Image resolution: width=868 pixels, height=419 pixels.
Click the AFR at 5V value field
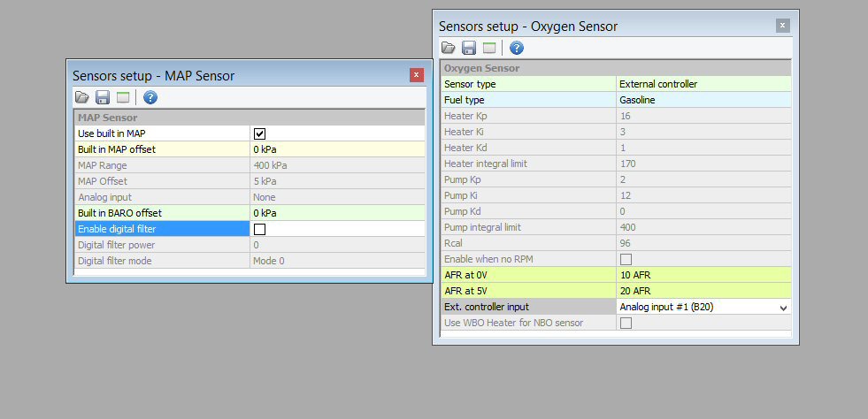pyautogui.click(x=703, y=291)
